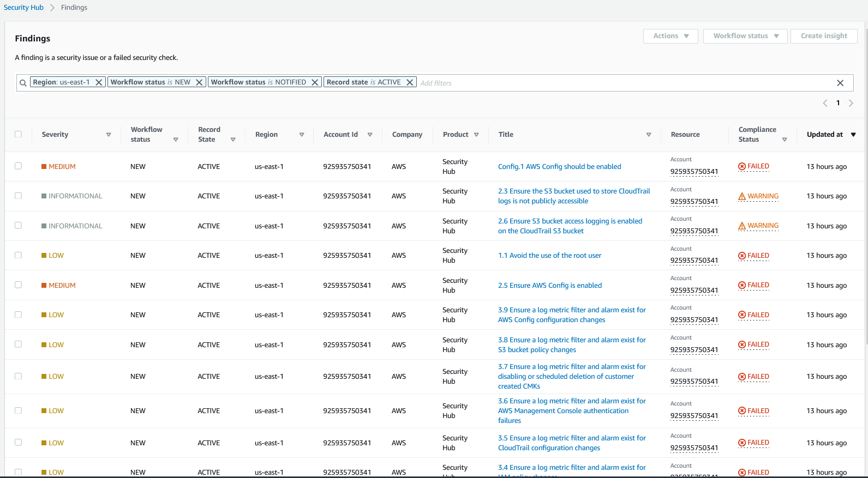868x478 pixels.
Task: Remove the Record state ACTIVE filter
Action: 410,82
